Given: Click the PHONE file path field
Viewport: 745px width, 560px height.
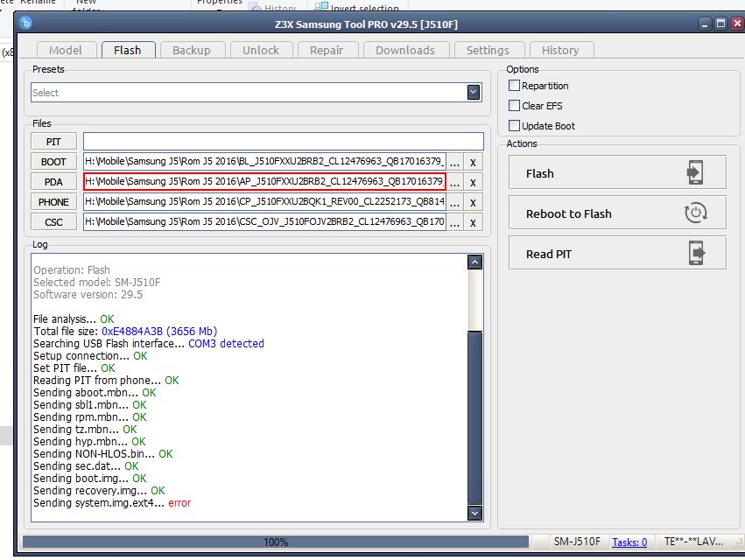Looking at the screenshot, I should click(264, 201).
